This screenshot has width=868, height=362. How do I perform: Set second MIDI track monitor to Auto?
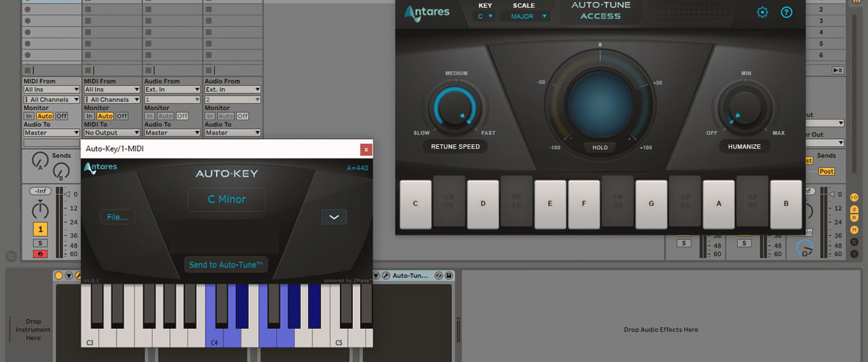point(105,116)
